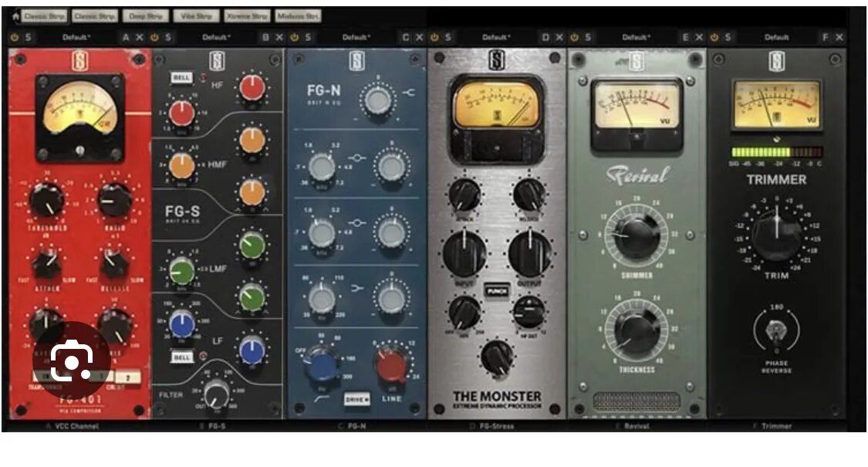Click the Revival THICKNESS knob
This screenshot has height=467, width=868.
coord(637,331)
